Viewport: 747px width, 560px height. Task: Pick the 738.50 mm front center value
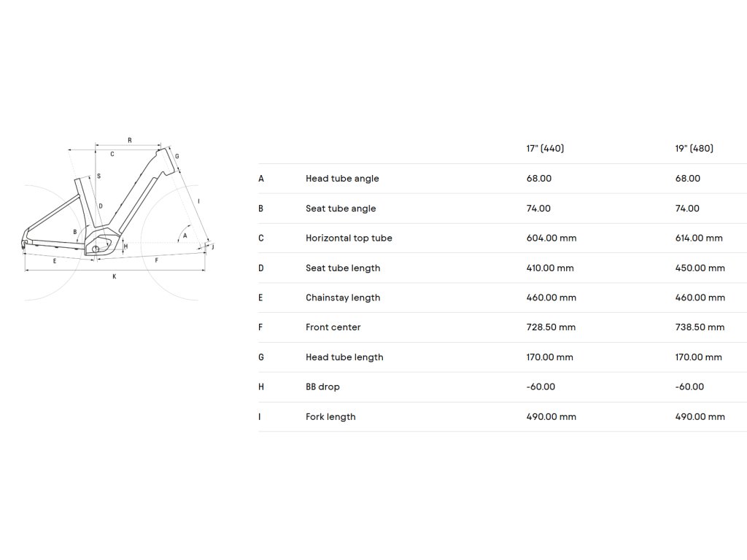700,327
